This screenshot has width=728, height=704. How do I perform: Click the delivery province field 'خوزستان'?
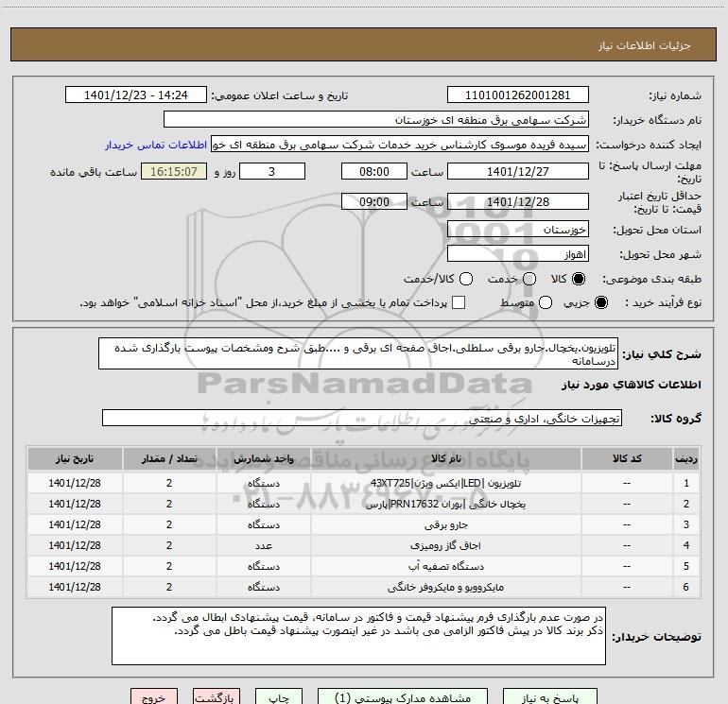[517, 231]
